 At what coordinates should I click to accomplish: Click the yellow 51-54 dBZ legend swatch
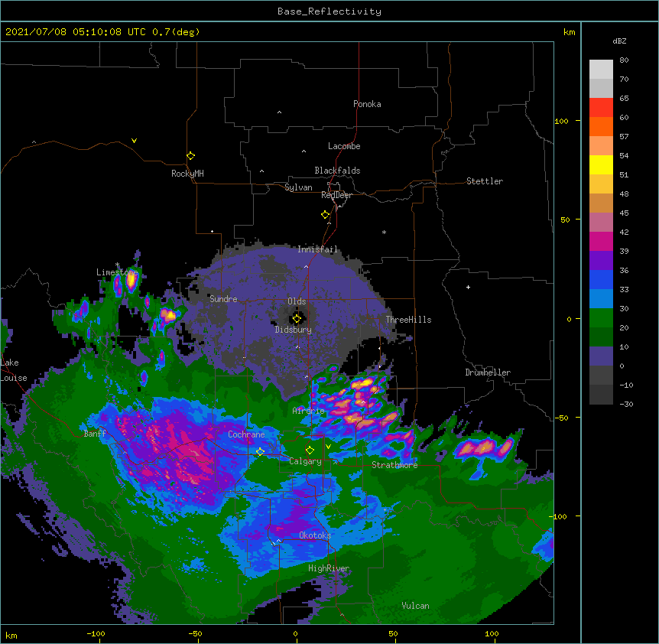coord(601,164)
